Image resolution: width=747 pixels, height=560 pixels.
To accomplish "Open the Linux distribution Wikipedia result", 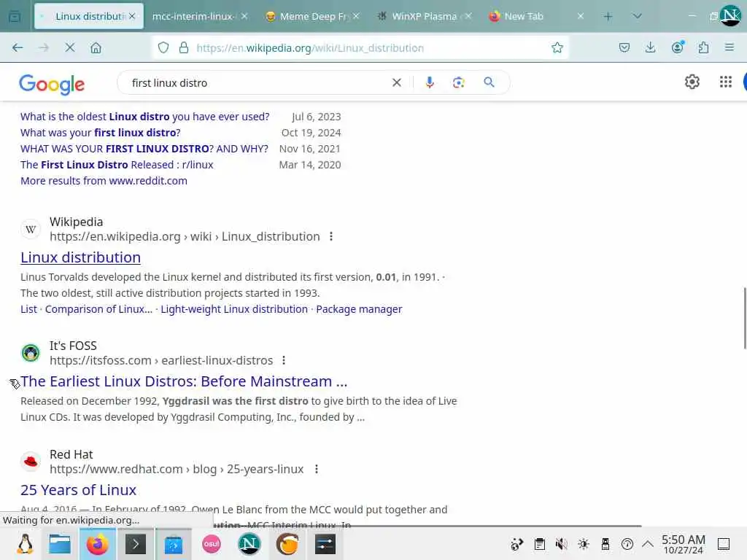I will pos(80,257).
